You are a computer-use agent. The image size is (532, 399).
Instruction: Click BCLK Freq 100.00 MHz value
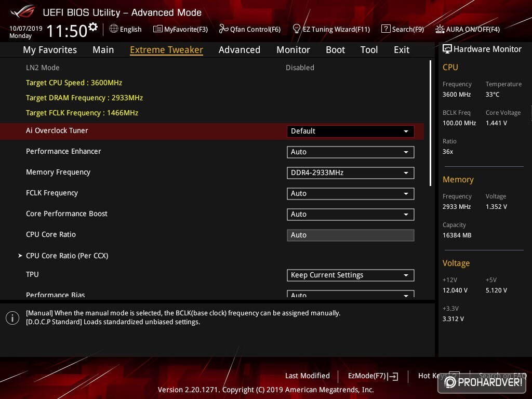[x=459, y=123]
